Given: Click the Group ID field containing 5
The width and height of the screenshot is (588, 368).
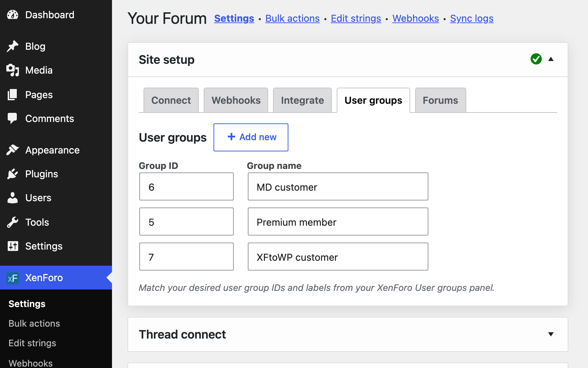Looking at the screenshot, I should tap(187, 222).
